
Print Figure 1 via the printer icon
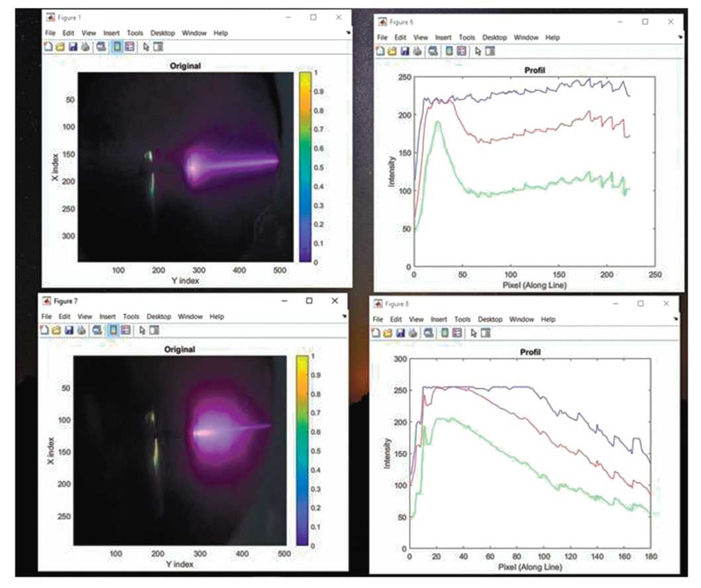(85, 46)
